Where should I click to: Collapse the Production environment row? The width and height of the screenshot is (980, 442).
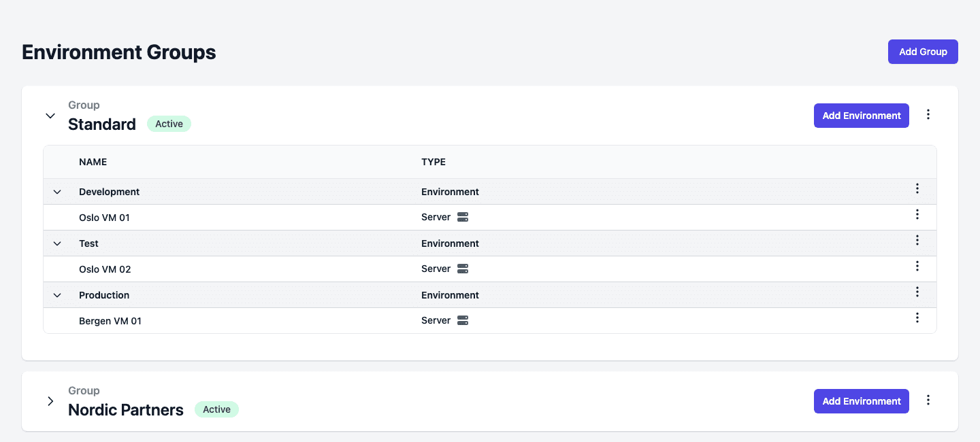57,295
